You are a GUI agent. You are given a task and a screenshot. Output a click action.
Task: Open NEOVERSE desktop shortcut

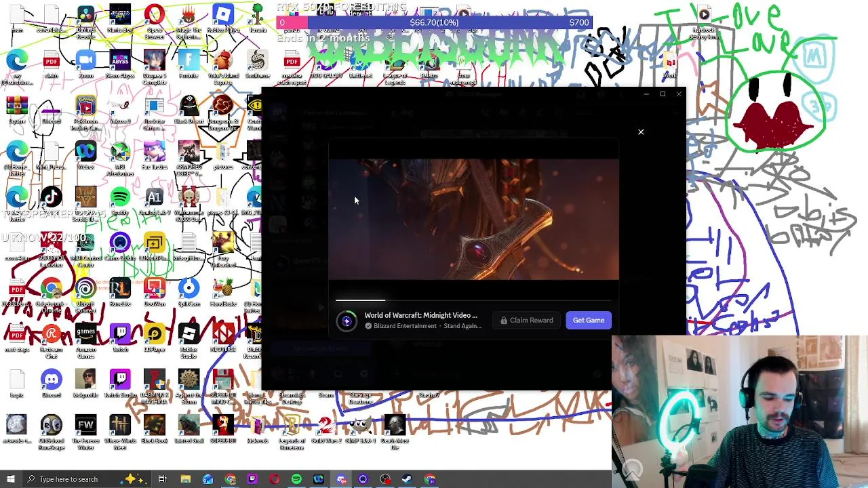pos(223,338)
